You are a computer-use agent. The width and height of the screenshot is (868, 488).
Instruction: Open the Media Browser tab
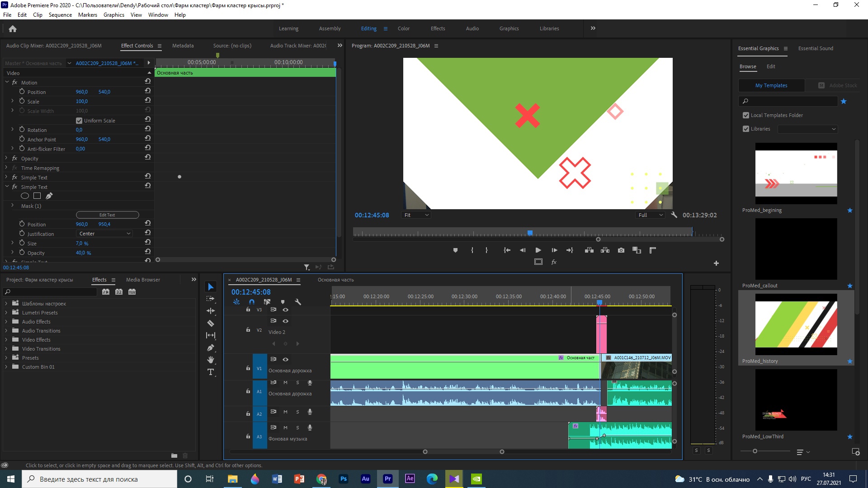pos(143,280)
